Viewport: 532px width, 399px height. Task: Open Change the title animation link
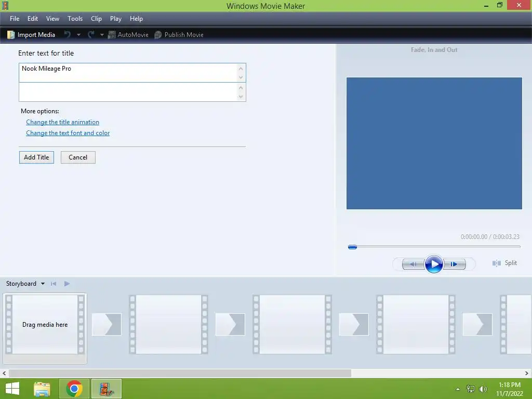pos(62,122)
